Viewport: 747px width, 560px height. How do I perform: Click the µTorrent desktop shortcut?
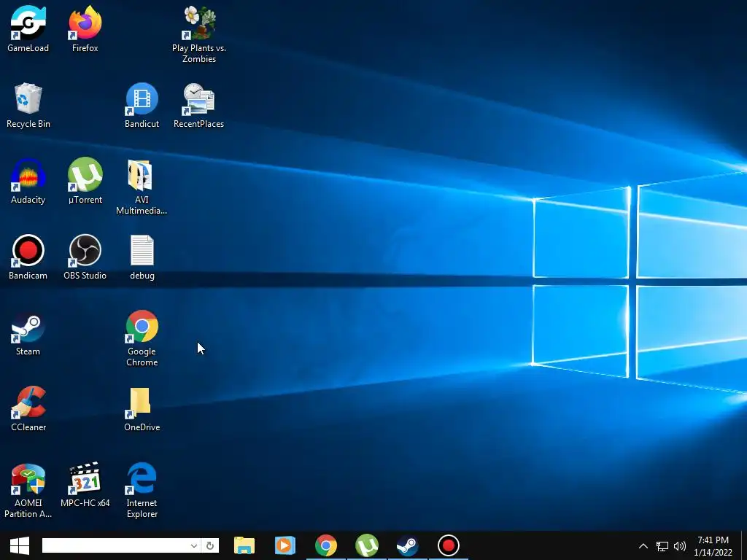85,181
